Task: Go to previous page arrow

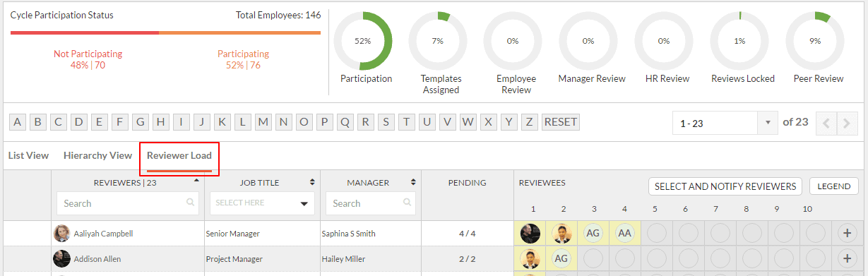Action: click(x=826, y=123)
